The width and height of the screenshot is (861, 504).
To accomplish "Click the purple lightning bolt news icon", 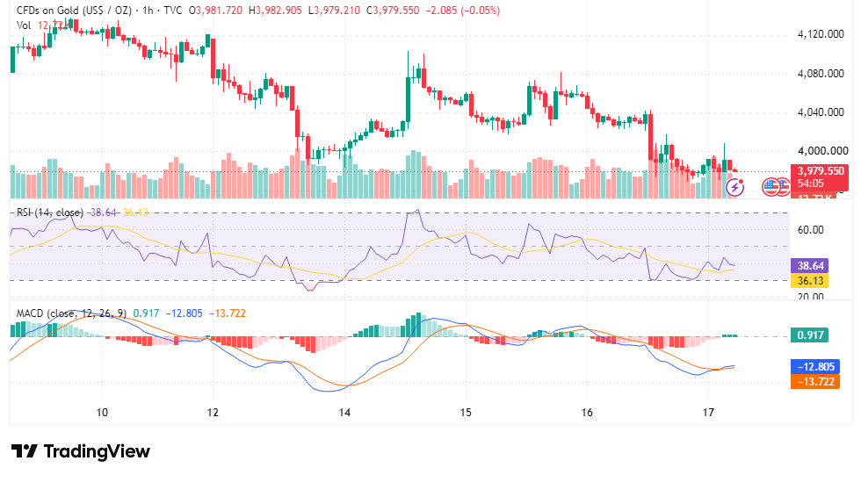I will [x=734, y=187].
